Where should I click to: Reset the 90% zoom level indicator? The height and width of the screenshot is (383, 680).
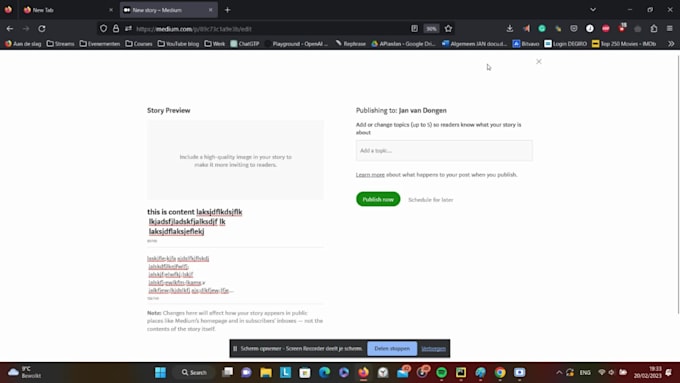click(431, 29)
